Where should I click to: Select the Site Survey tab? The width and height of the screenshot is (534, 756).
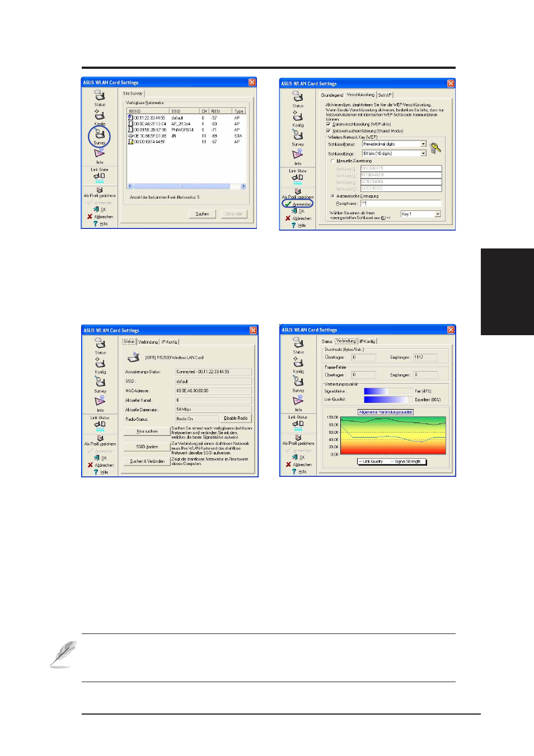pos(133,93)
